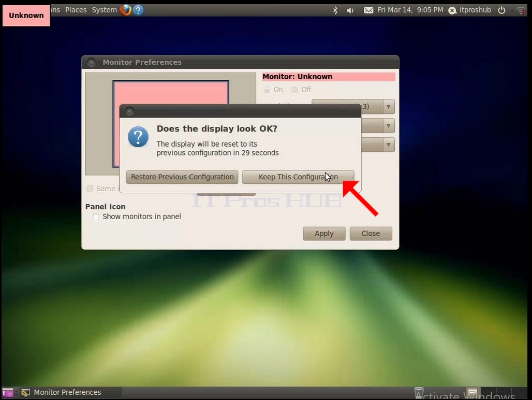Show desktop using bottom-left panel icon
This screenshot has height=400, width=532.
[7, 393]
